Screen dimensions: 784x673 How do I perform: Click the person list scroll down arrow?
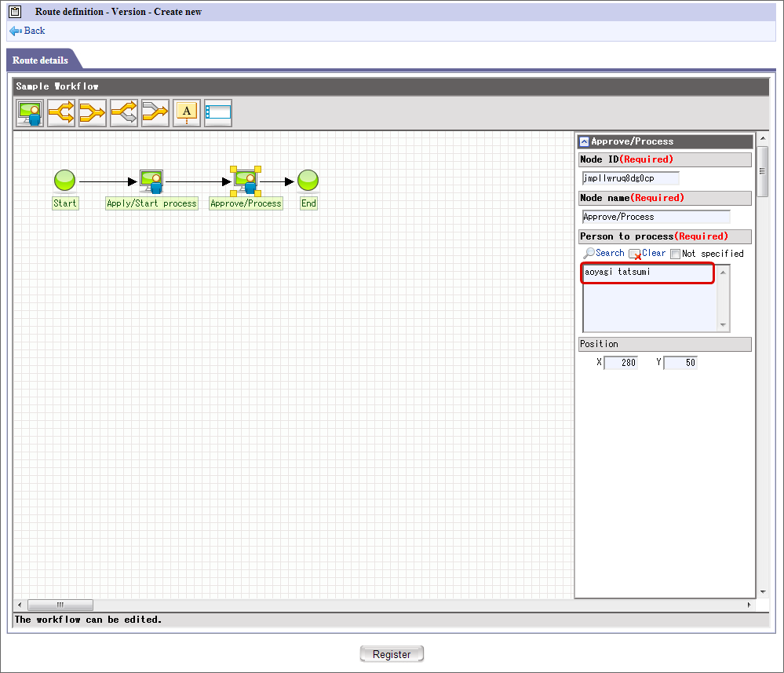pyautogui.click(x=723, y=325)
